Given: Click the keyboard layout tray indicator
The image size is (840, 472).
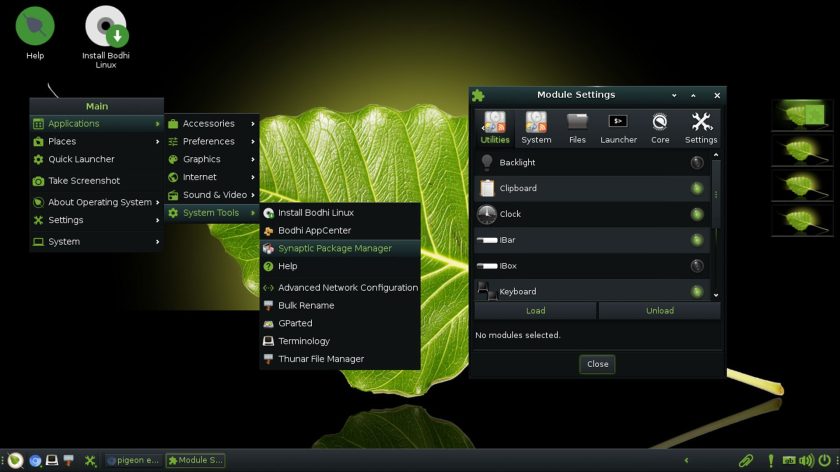Looking at the screenshot, I should point(789,460).
